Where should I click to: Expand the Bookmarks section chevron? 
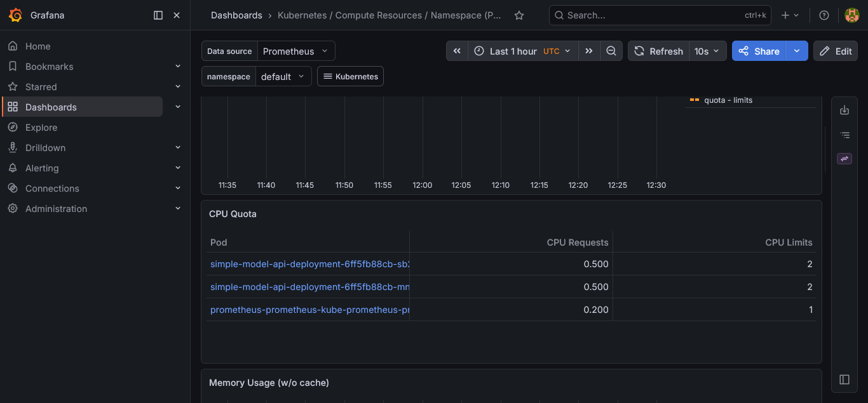coord(178,67)
